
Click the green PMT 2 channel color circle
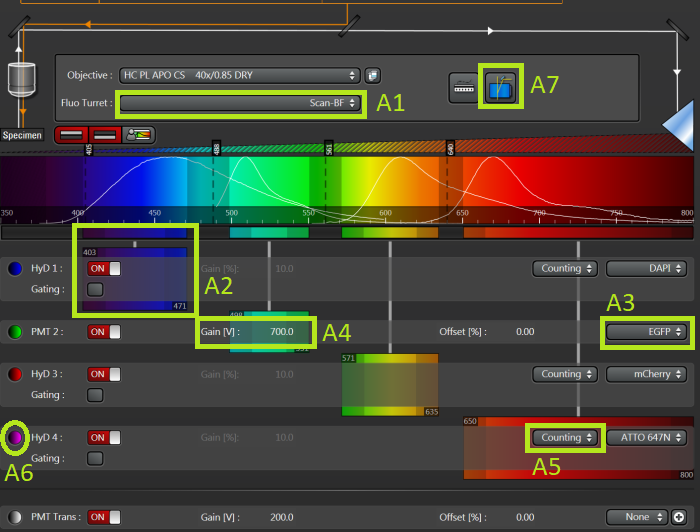coord(15,332)
